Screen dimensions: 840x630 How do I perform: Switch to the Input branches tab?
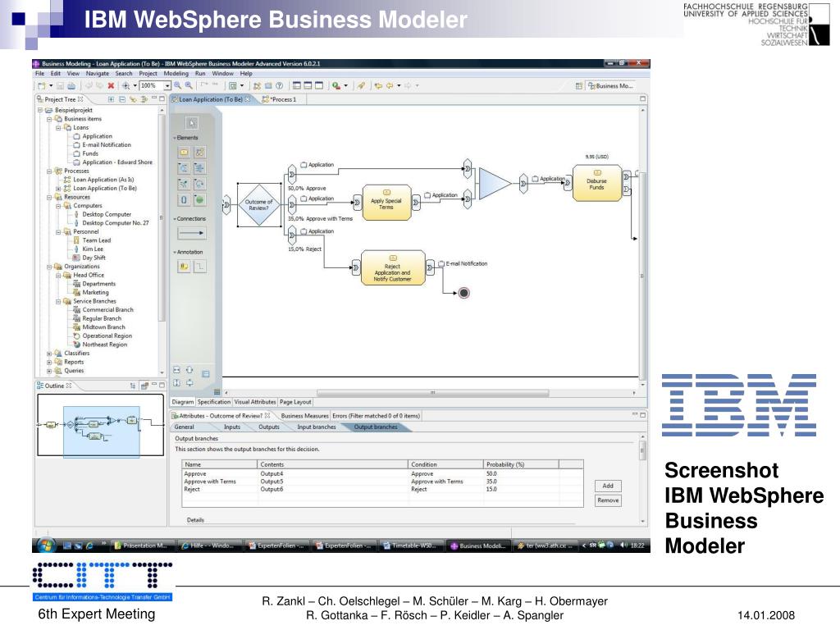pos(317,427)
